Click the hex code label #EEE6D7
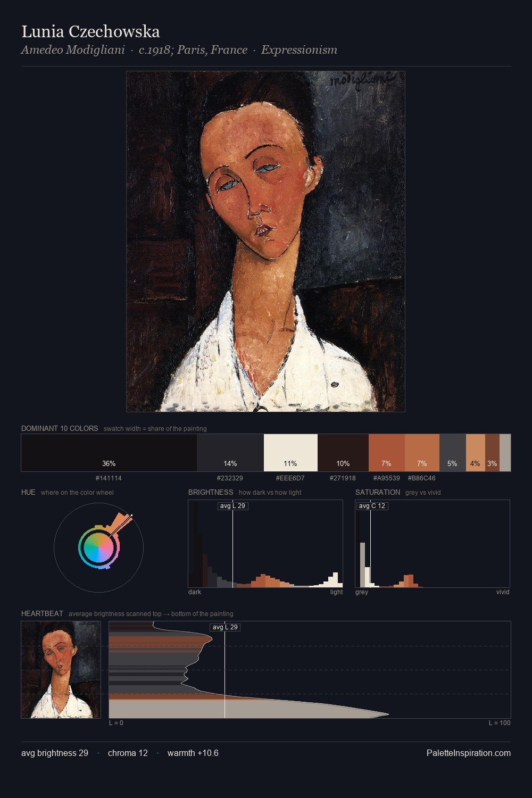 click(x=290, y=478)
